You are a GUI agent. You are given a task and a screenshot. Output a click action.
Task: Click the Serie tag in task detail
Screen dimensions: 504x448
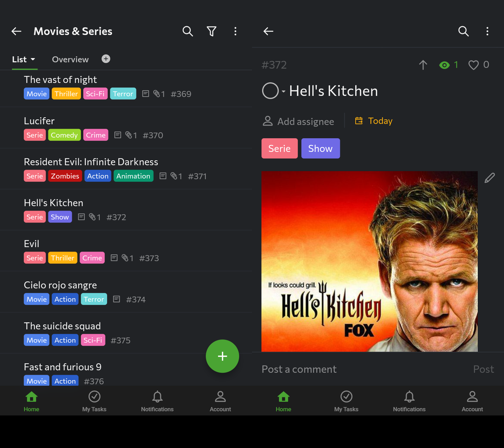(280, 148)
